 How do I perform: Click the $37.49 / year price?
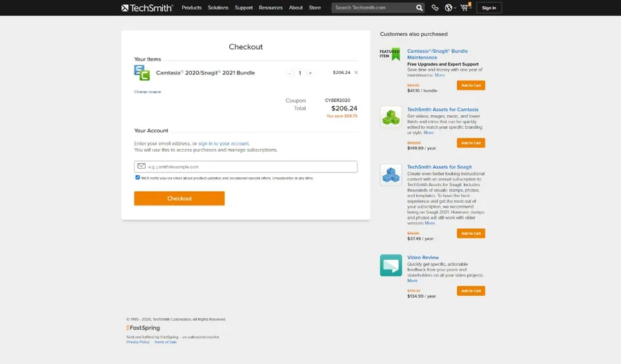pyautogui.click(x=420, y=239)
